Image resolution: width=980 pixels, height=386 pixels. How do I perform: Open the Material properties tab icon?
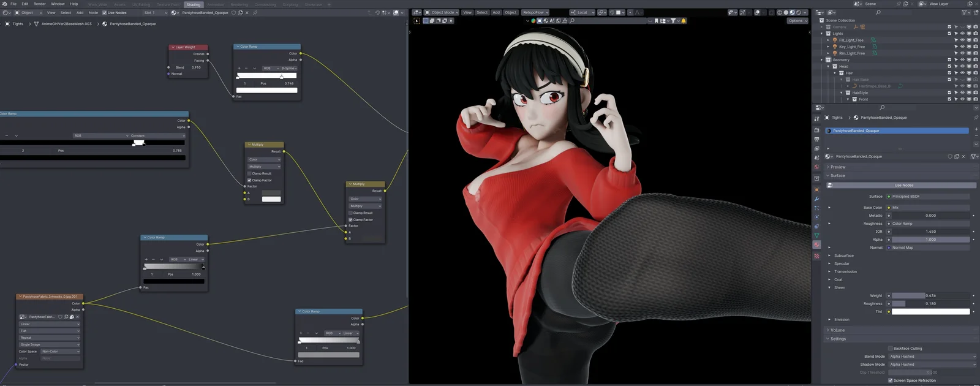[x=816, y=244]
